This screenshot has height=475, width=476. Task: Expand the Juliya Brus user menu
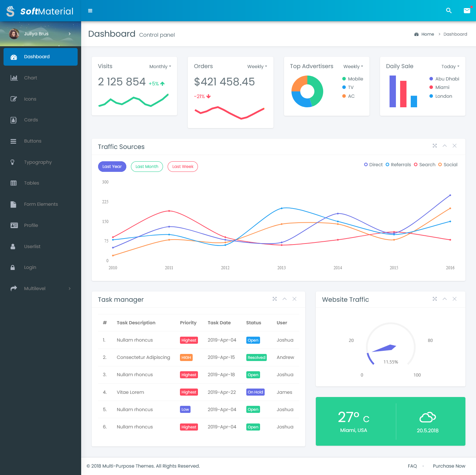tap(41, 34)
